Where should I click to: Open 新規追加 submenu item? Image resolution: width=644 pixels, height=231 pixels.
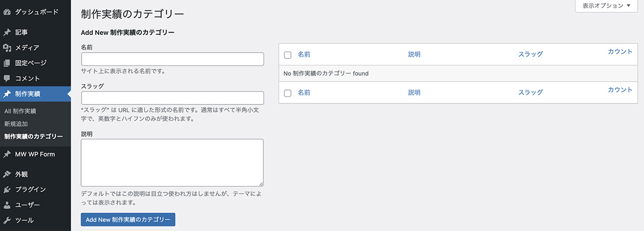coord(16,124)
